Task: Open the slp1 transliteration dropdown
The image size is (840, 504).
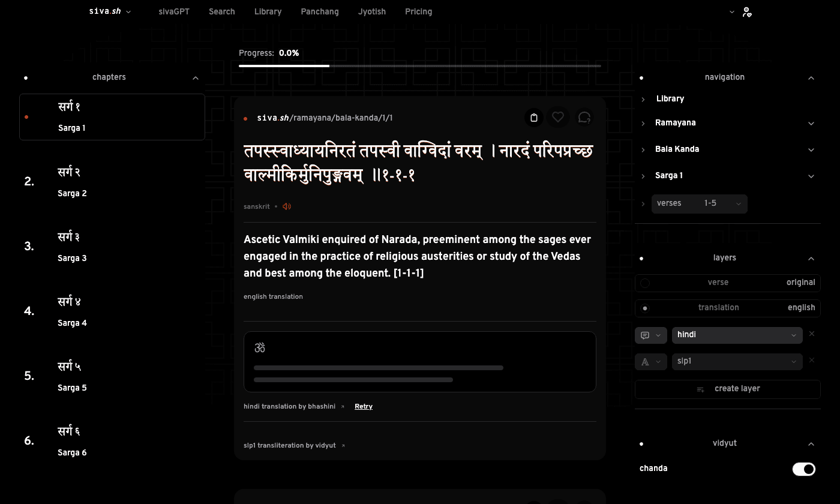Action: [737, 362]
